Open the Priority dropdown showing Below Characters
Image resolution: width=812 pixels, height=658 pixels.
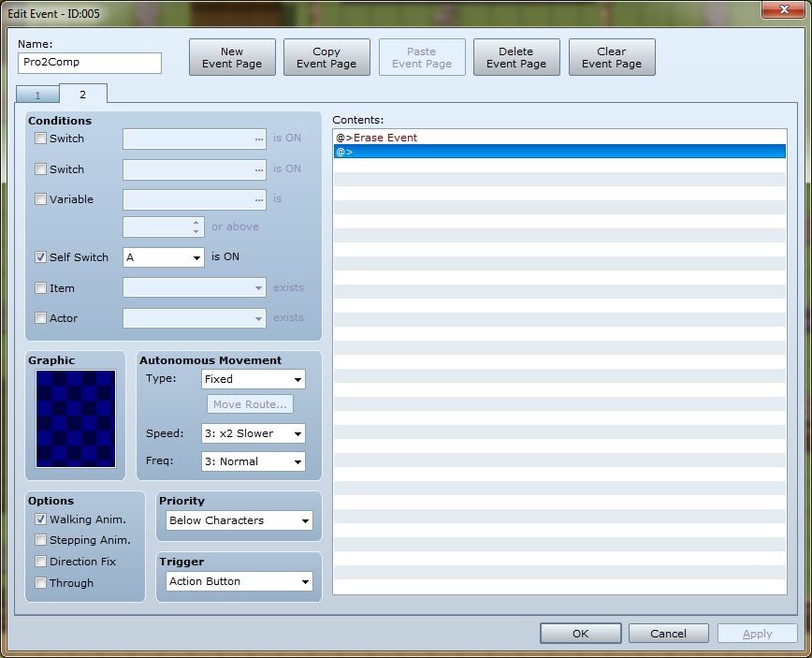point(239,520)
